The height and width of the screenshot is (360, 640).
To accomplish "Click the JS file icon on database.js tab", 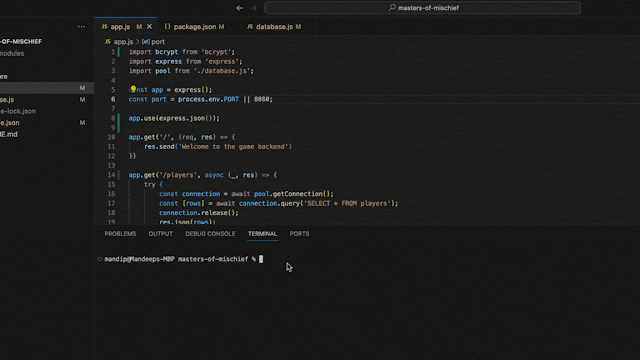I will (x=250, y=27).
